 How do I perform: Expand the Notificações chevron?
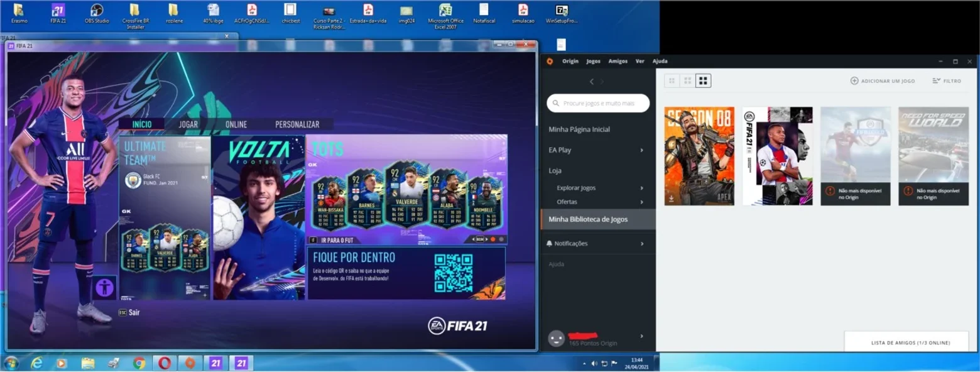(x=641, y=243)
